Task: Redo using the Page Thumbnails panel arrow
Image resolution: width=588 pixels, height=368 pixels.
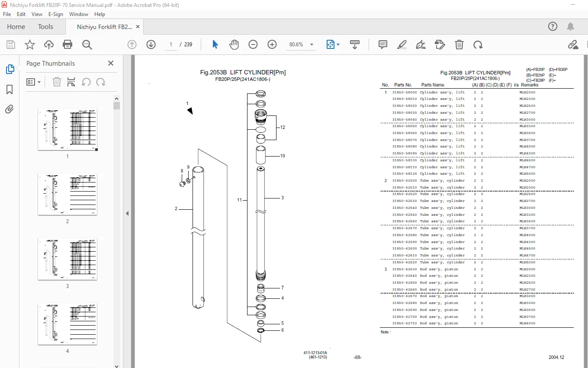Action: click(101, 82)
